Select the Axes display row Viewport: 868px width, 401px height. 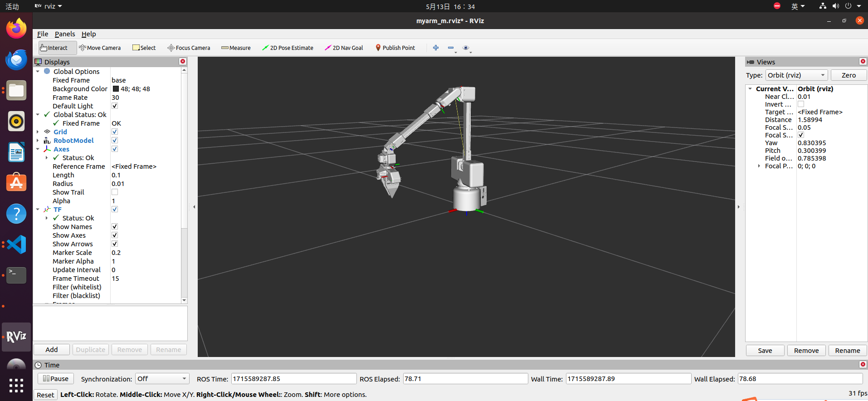point(61,149)
